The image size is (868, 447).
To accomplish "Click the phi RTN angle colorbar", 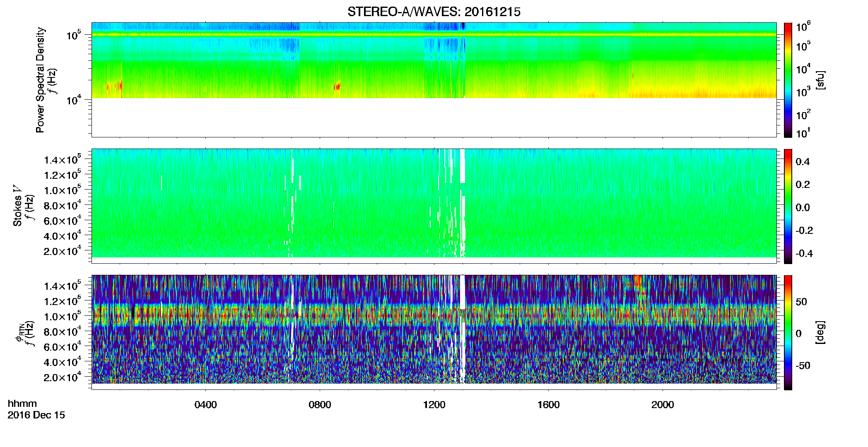I will (x=788, y=332).
